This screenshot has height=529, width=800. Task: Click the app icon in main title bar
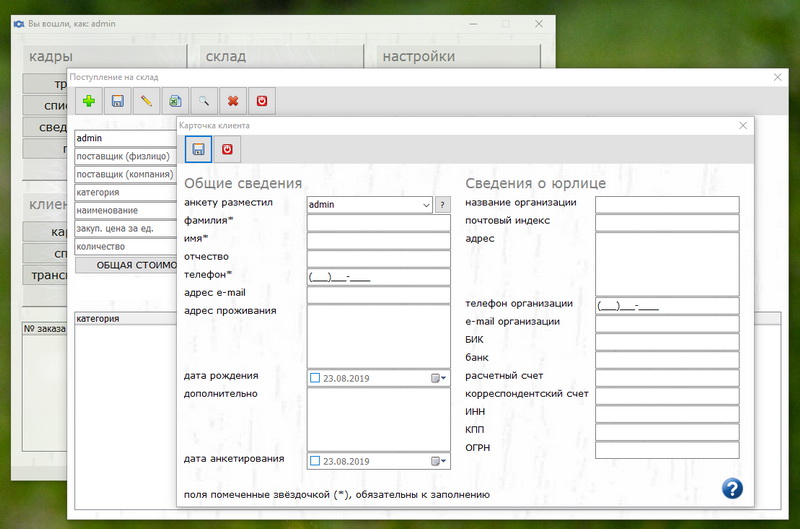(19, 24)
